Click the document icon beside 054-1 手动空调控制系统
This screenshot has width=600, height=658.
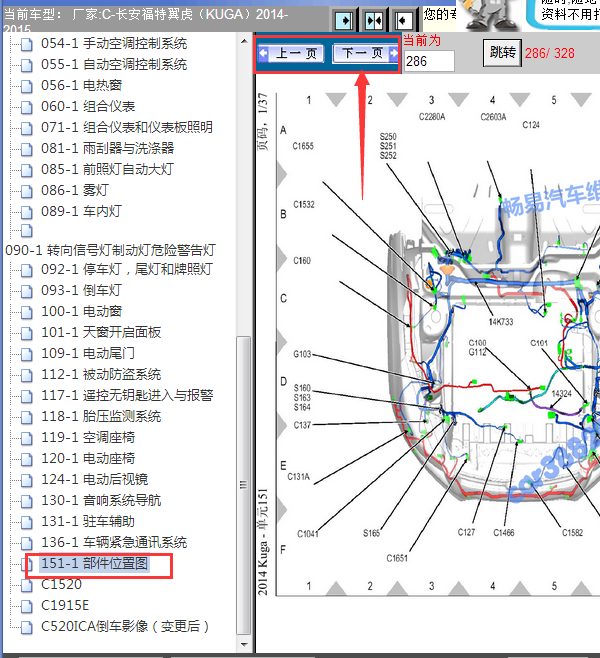[x=26, y=44]
